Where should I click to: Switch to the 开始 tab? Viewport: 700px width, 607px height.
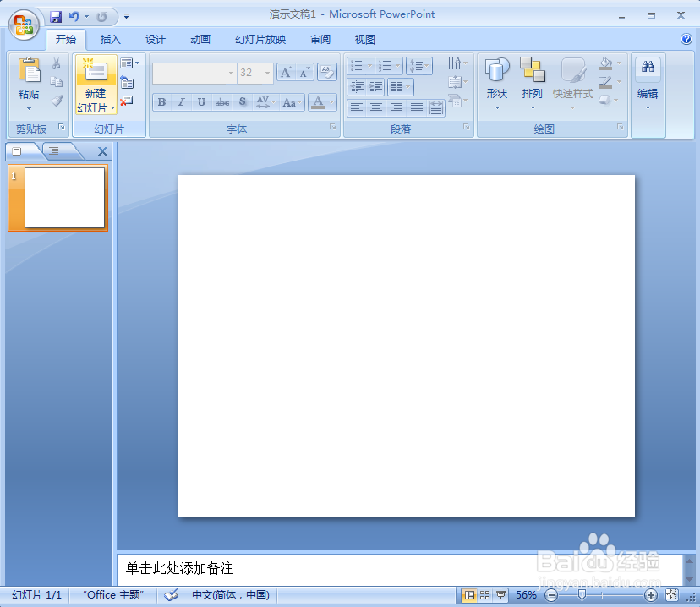(66, 40)
